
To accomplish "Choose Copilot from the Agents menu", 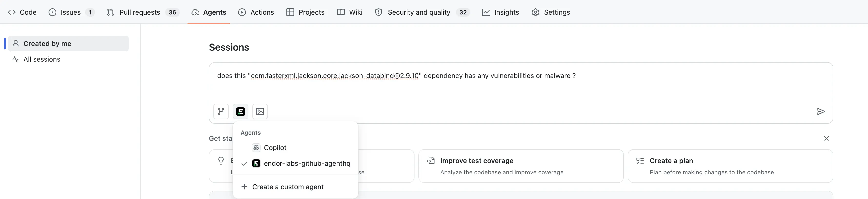I will click(x=295, y=148).
